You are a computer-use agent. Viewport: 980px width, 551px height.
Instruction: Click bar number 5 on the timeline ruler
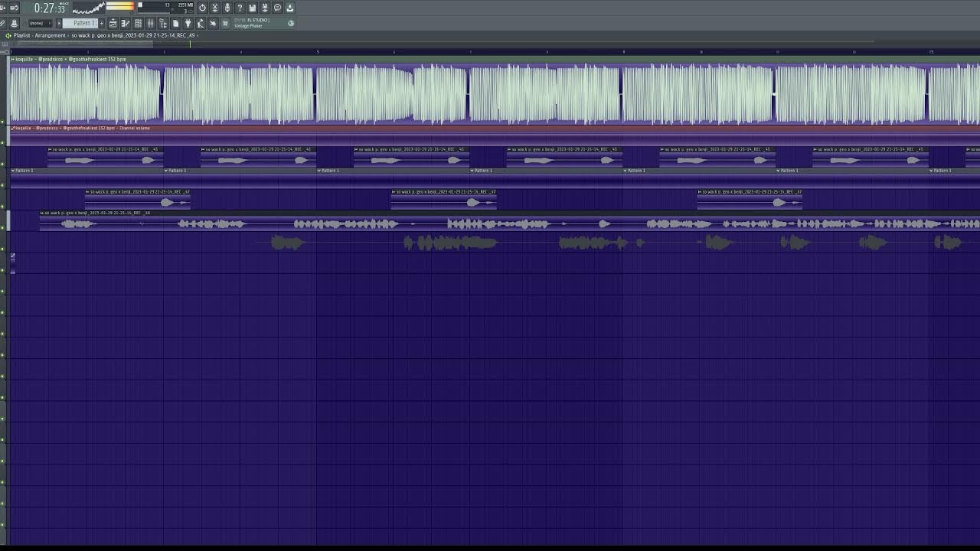coord(318,52)
